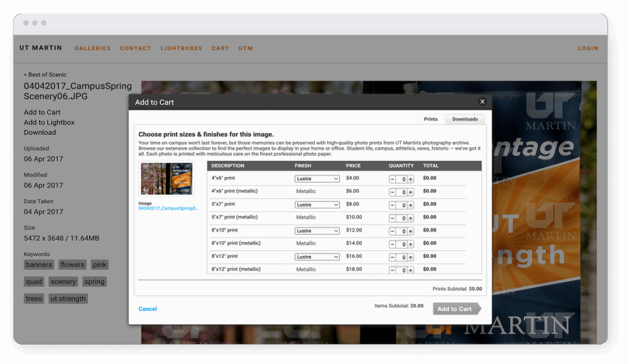Image resolution: width=628 pixels, height=364 pixels.
Task: Open finish dropdown for 8"x10" print
Action: (x=317, y=231)
